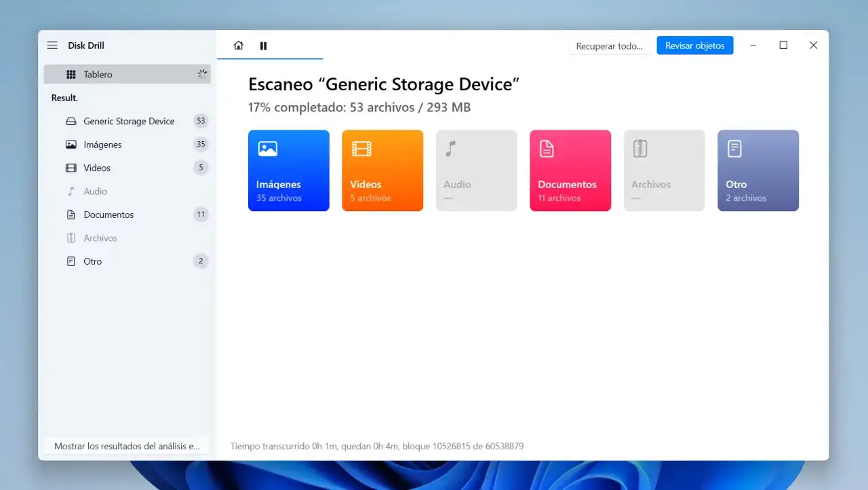868x490 pixels.
Task: Click the scan progress bar under toolbar
Action: (270, 59)
